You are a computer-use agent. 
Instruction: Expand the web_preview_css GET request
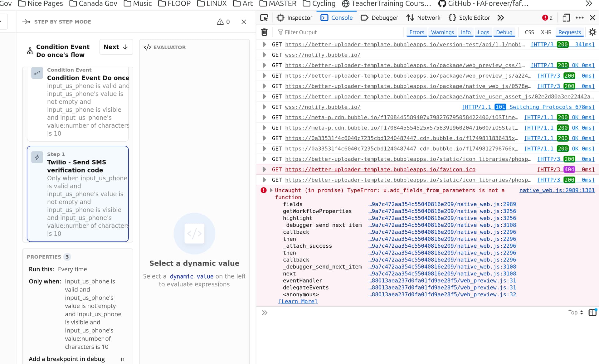pos(264,66)
